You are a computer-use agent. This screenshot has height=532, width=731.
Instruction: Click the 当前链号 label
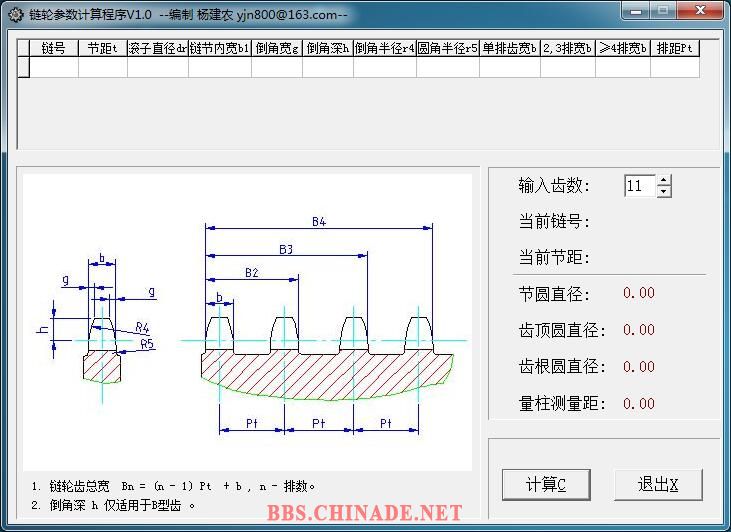tap(554, 221)
